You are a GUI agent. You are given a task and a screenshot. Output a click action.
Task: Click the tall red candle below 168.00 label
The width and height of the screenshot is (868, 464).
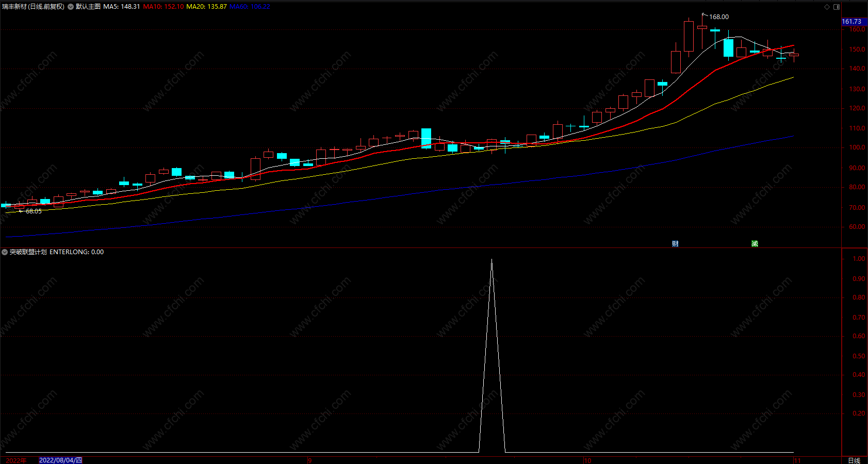coord(689,36)
